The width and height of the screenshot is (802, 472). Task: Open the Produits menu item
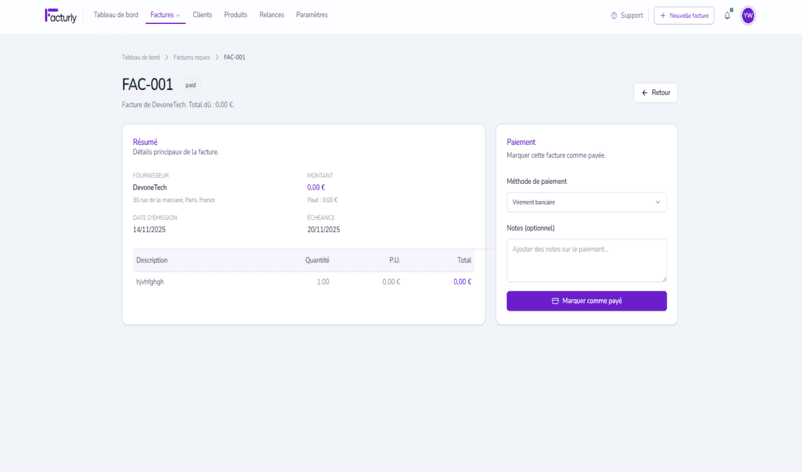pos(235,15)
